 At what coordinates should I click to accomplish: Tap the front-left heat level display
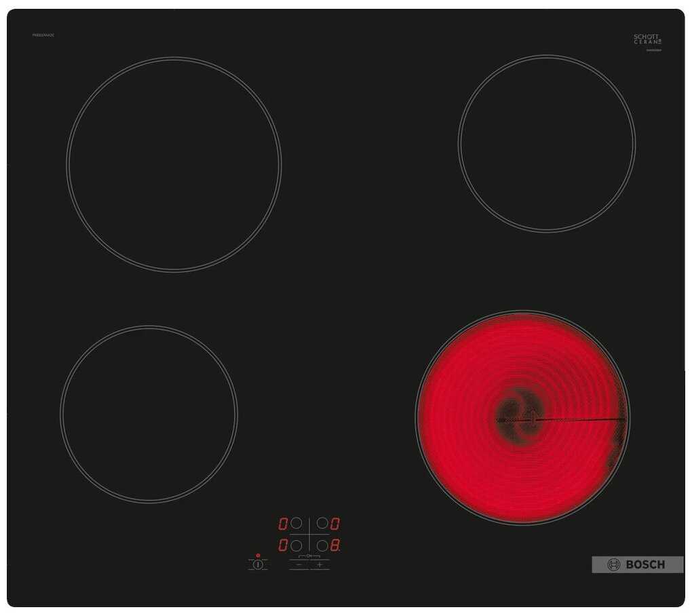point(283,545)
